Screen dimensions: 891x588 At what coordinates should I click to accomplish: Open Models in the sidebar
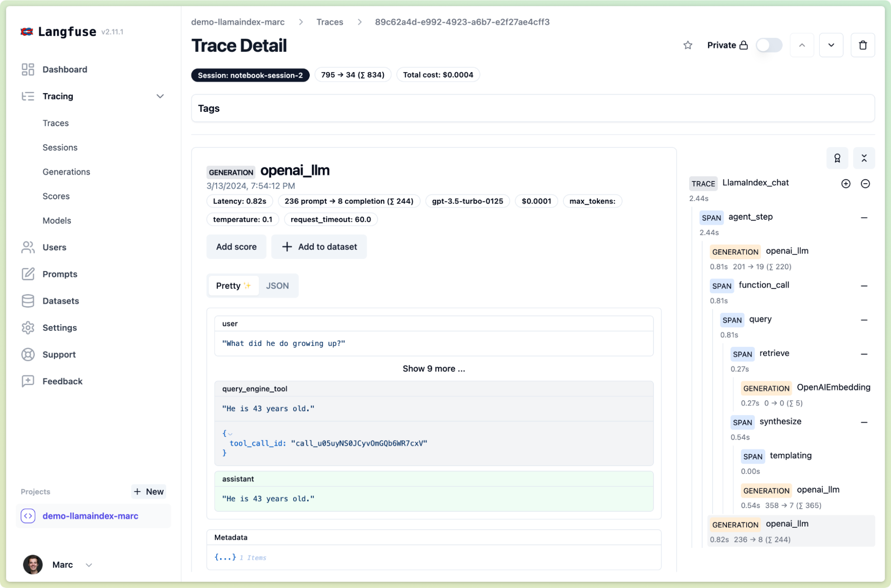click(57, 221)
